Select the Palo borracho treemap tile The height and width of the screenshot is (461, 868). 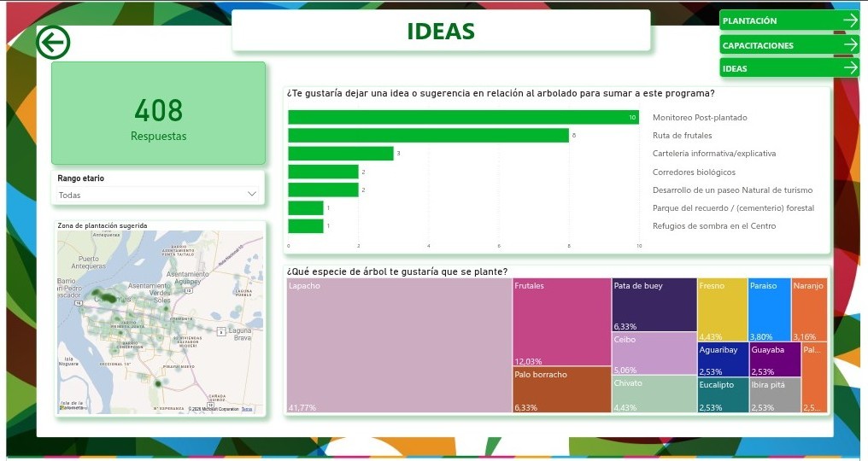point(562,390)
